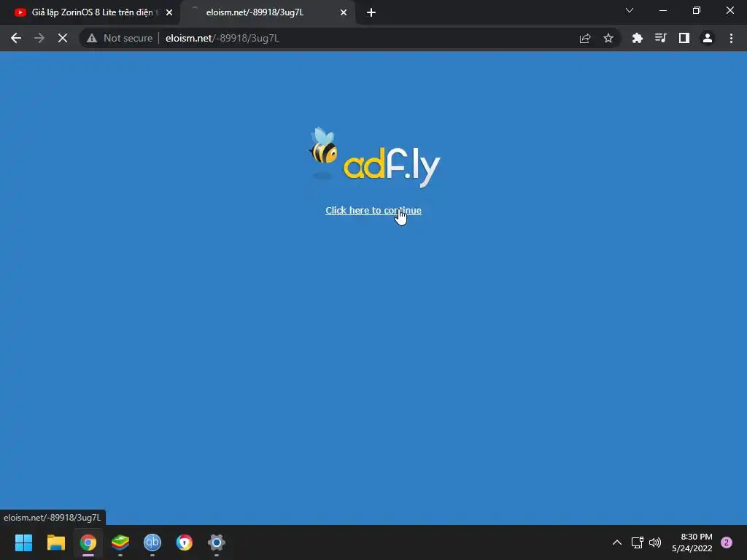Open the notification badge showing 2
747x560 pixels.
pyautogui.click(x=727, y=542)
